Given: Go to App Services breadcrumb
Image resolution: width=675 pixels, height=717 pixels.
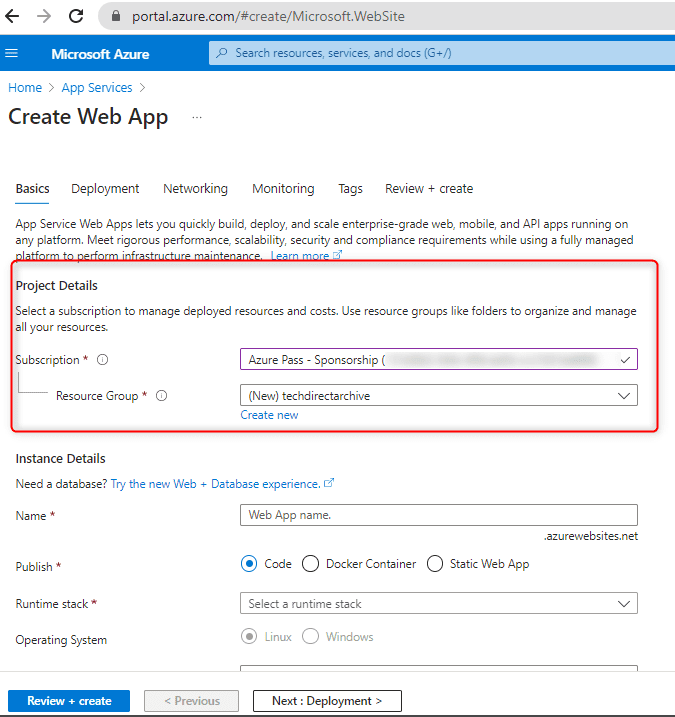Looking at the screenshot, I should click(97, 88).
